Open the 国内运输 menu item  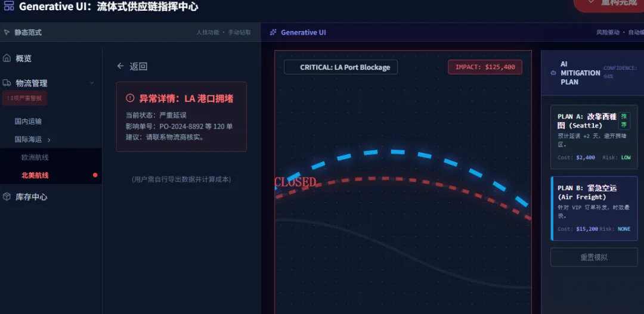click(x=28, y=122)
